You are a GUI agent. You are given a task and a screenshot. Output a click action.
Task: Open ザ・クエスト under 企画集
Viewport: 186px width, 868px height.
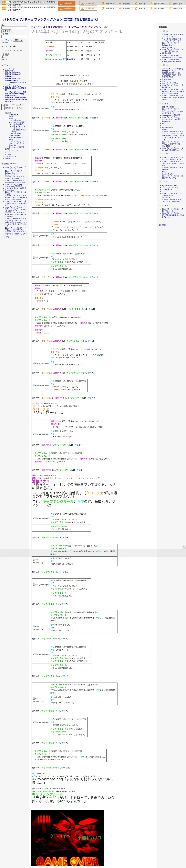pyautogui.click(x=13, y=151)
